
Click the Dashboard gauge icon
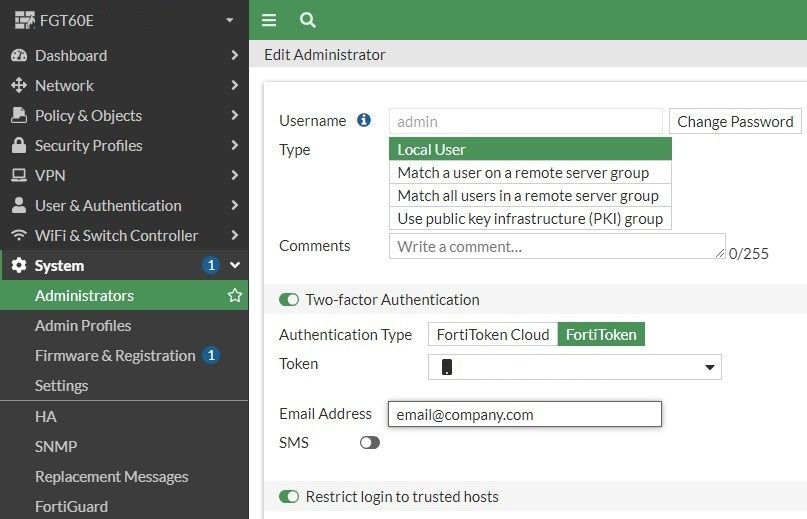(18, 56)
